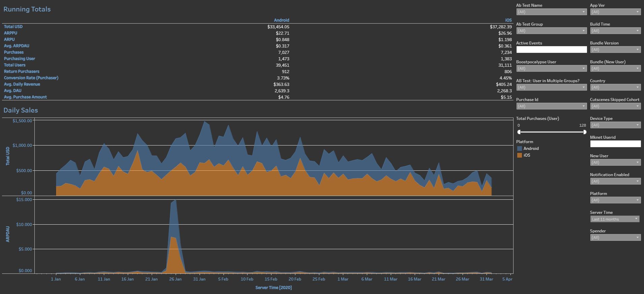The image size is (644, 294).
Task: Select the Total Users row label
Action: [x=14, y=65]
